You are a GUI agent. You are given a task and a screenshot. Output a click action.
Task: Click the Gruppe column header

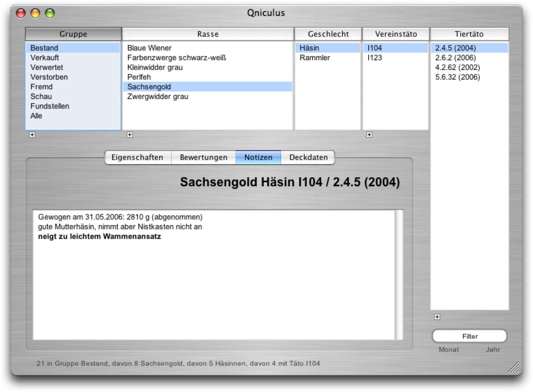73,34
